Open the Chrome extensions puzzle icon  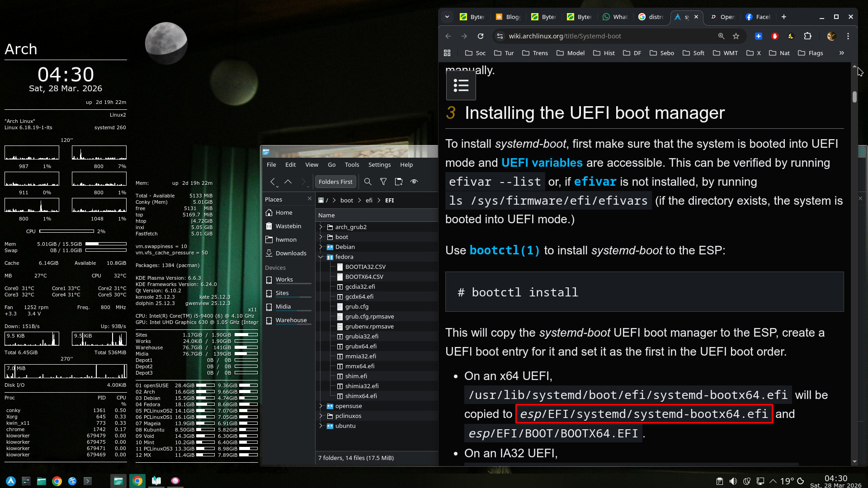tap(807, 36)
